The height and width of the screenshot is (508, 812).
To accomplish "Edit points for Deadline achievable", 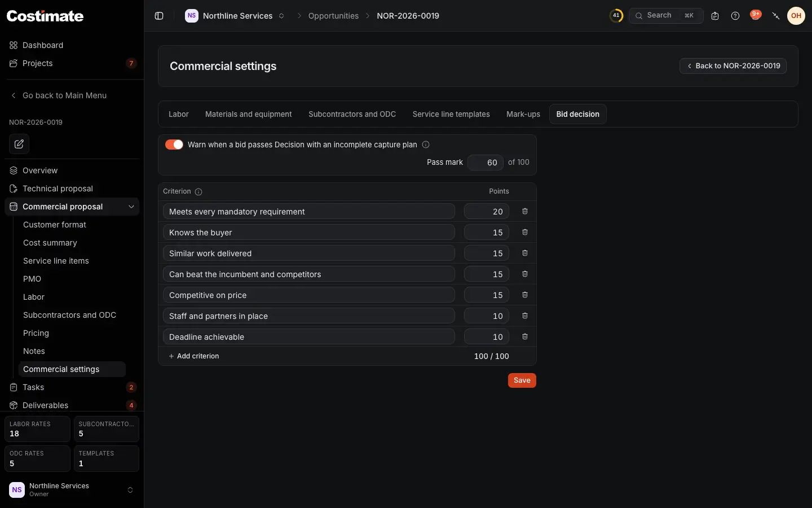I will click(487, 337).
